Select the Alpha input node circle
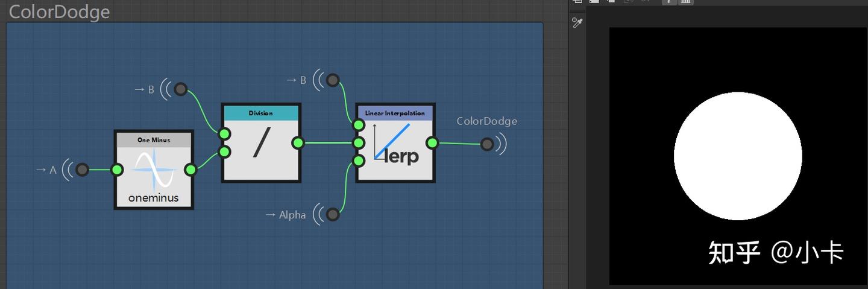 coord(333,214)
